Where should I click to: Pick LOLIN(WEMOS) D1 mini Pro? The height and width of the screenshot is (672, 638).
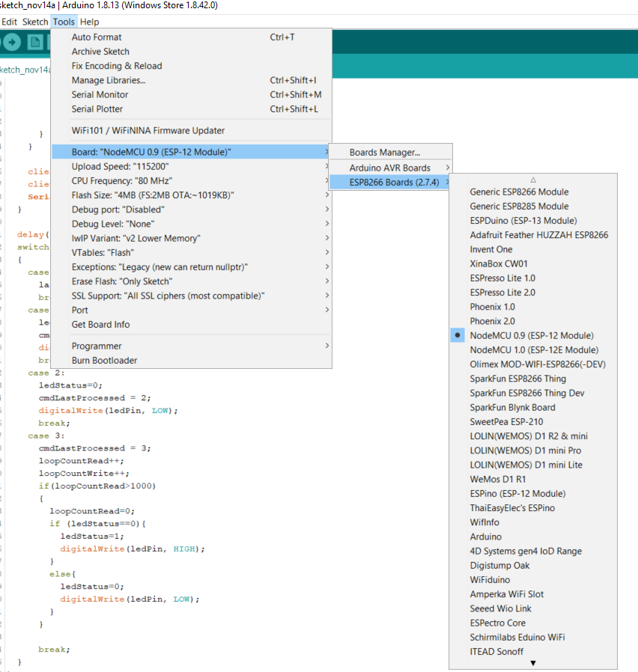pos(533,450)
